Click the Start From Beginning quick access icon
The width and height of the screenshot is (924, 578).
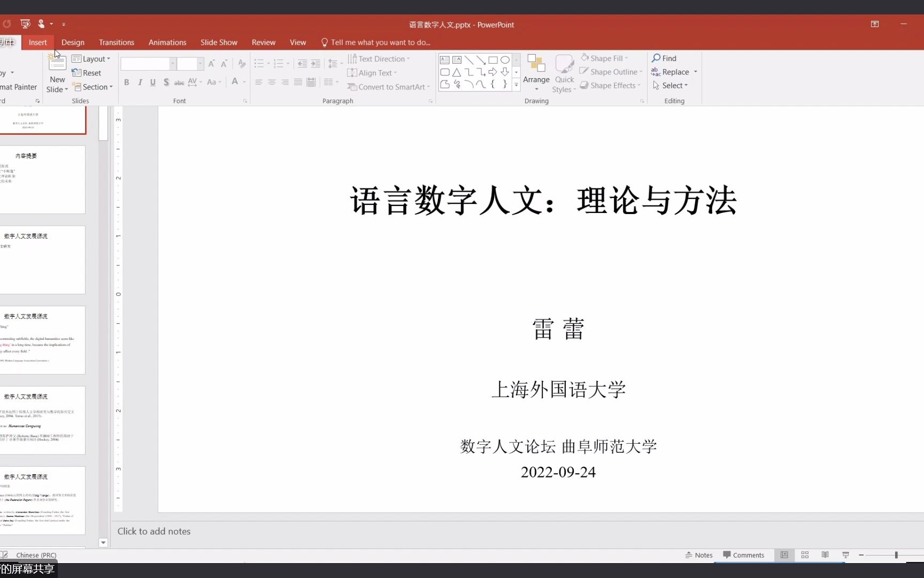25,24
